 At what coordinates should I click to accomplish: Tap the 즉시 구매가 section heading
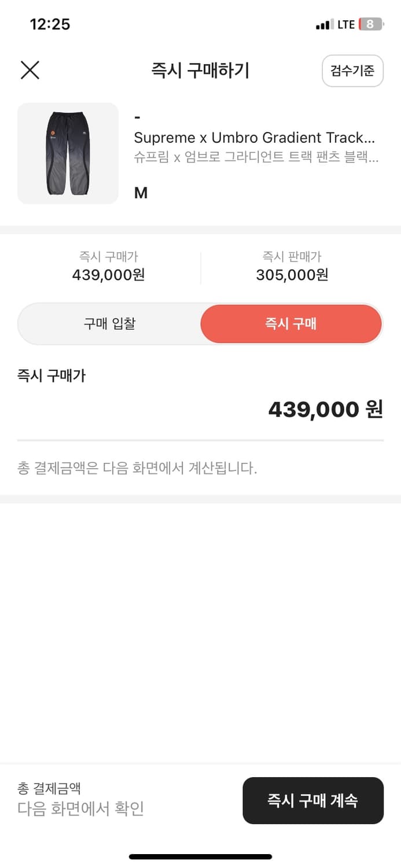coord(51,375)
